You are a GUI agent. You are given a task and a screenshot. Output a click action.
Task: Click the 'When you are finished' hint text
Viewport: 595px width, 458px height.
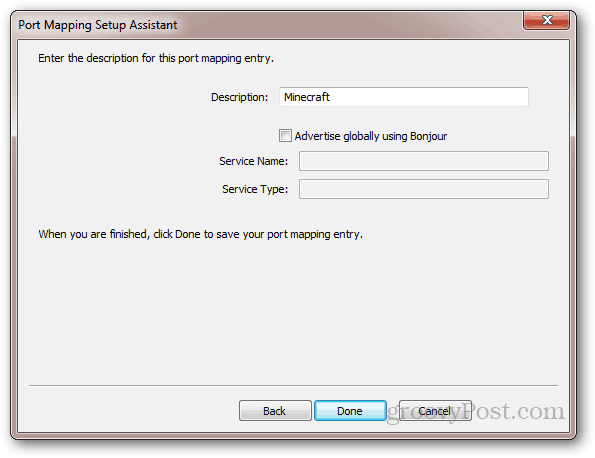[200, 234]
